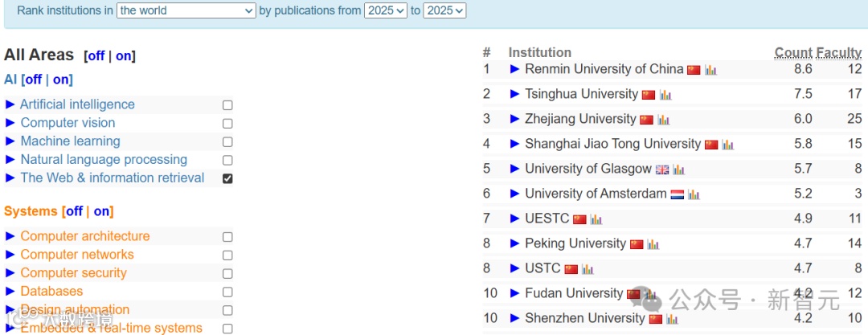Screen dimensions: 868x335
Task: Expand the Fudan University faculty list
Action: 515,293
